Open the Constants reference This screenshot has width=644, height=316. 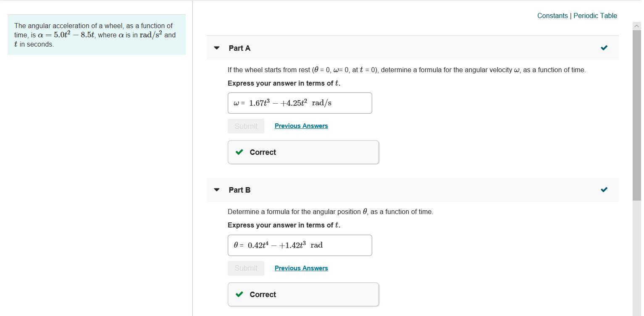coord(552,16)
